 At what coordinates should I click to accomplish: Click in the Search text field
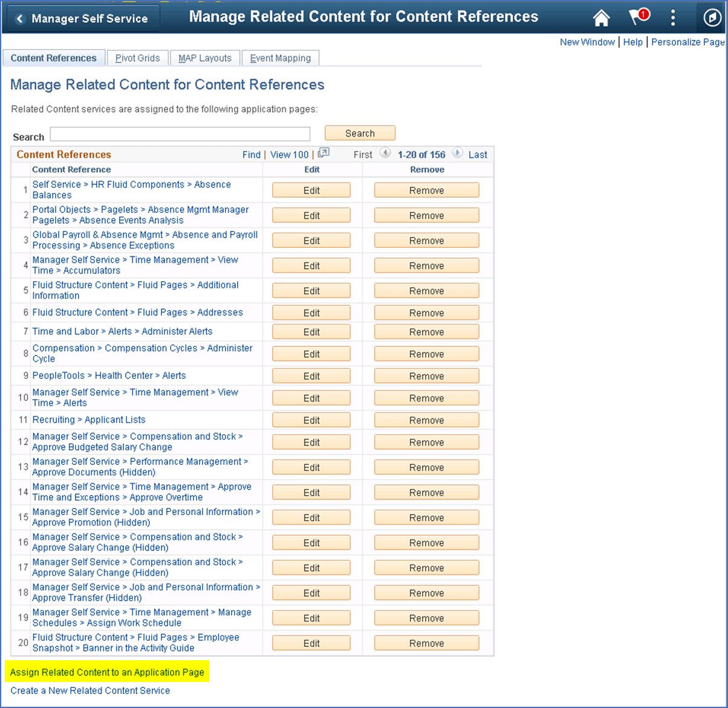pos(180,134)
